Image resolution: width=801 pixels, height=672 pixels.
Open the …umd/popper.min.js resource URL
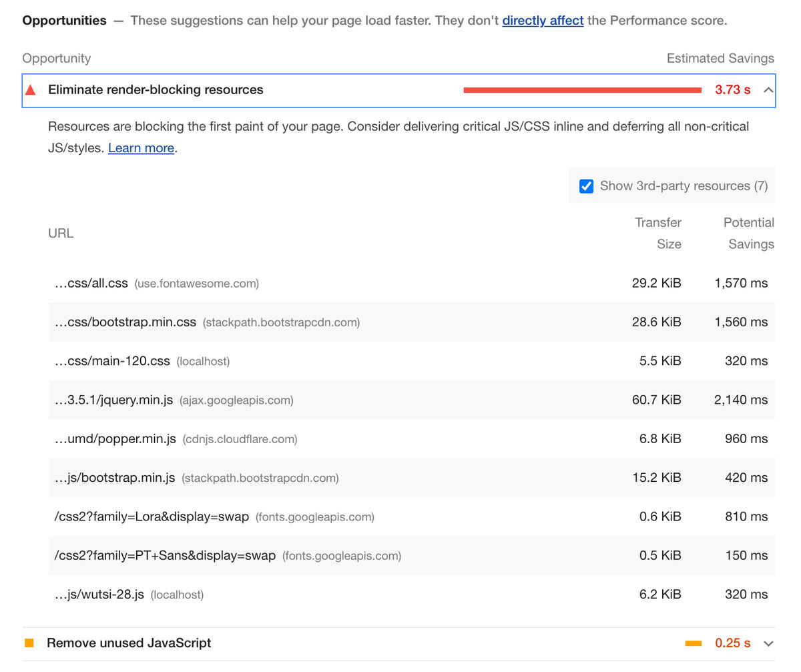(x=115, y=439)
